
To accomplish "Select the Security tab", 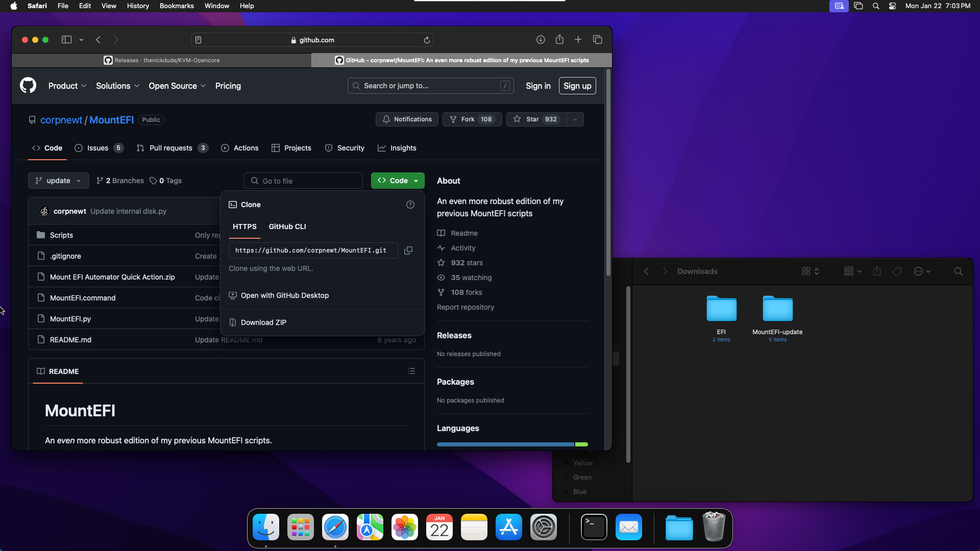I will pyautogui.click(x=351, y=148).
